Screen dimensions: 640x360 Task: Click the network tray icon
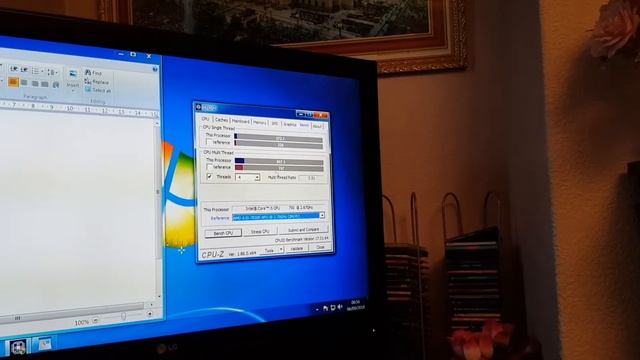point(333,308)
